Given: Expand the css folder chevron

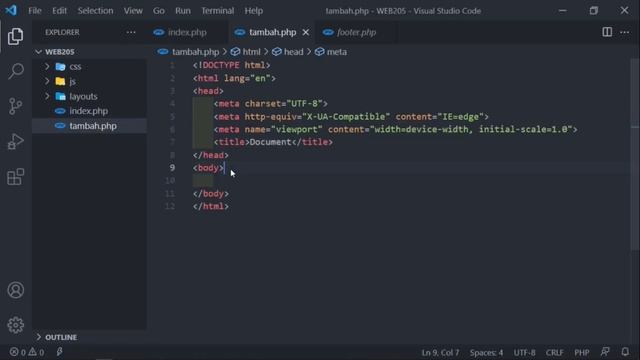Looking at the screenshot, I should click(47, 67).
